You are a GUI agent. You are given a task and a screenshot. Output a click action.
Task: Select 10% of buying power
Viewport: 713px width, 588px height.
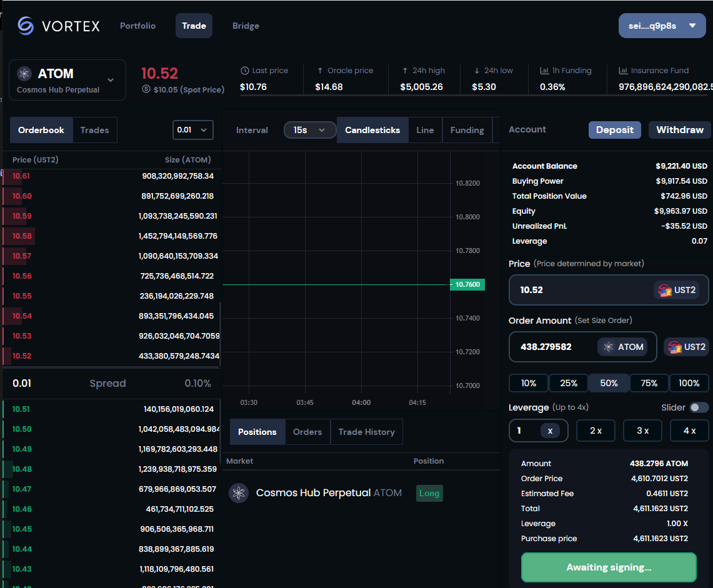[x=529, y=383]
